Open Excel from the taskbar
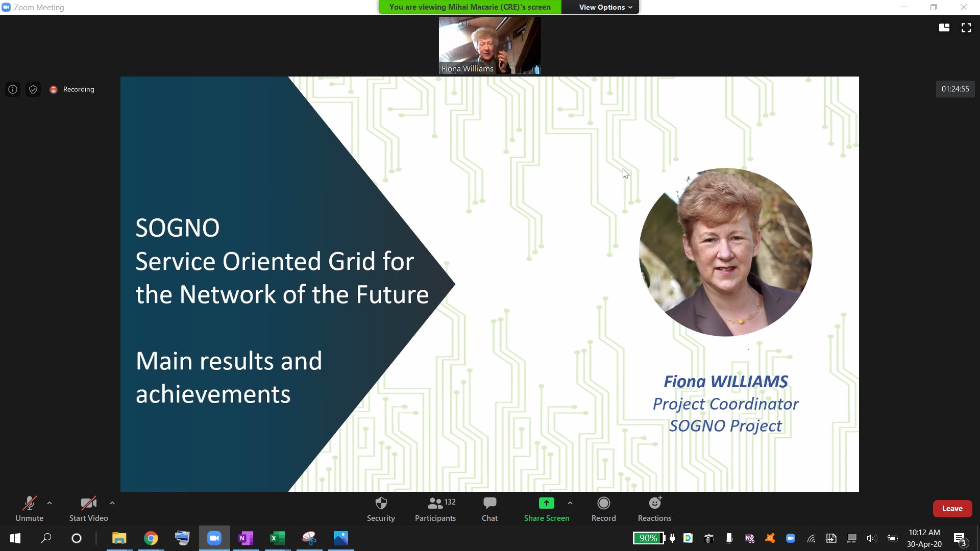The width and height of the screenshot is (980, 551). pyautogui.click(x=277, y=538)
